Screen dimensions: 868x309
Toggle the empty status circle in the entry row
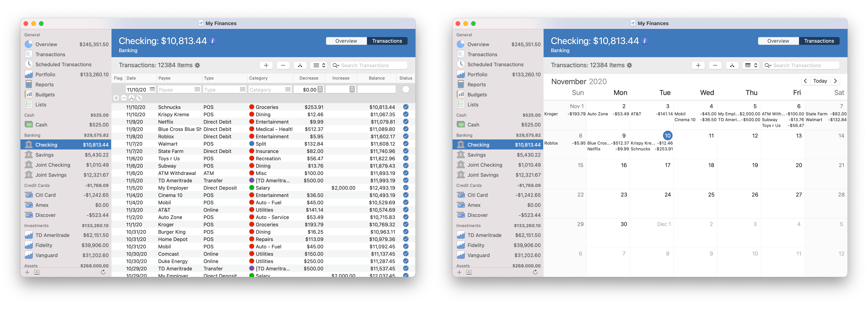tap(406, 89)
